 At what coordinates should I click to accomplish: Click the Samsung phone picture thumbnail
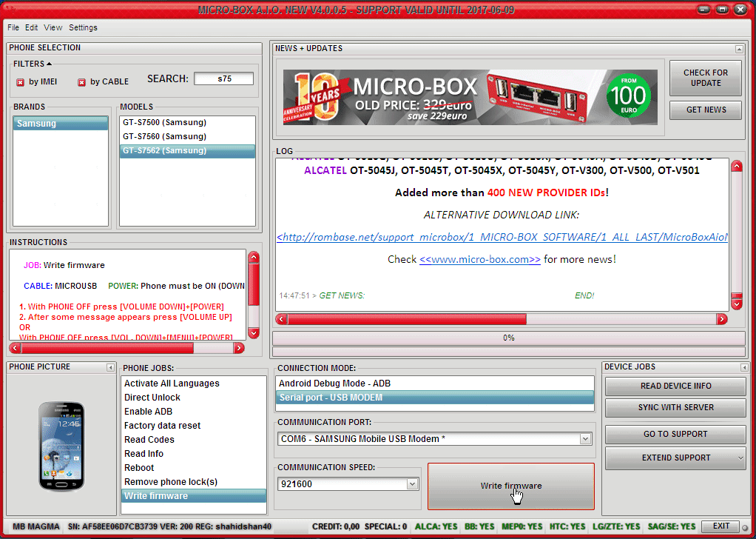[61, 446]
